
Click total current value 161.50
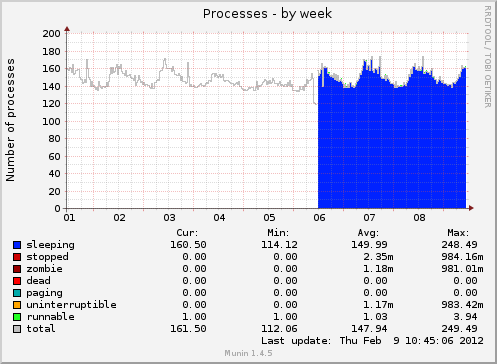(x=188, y=329)
